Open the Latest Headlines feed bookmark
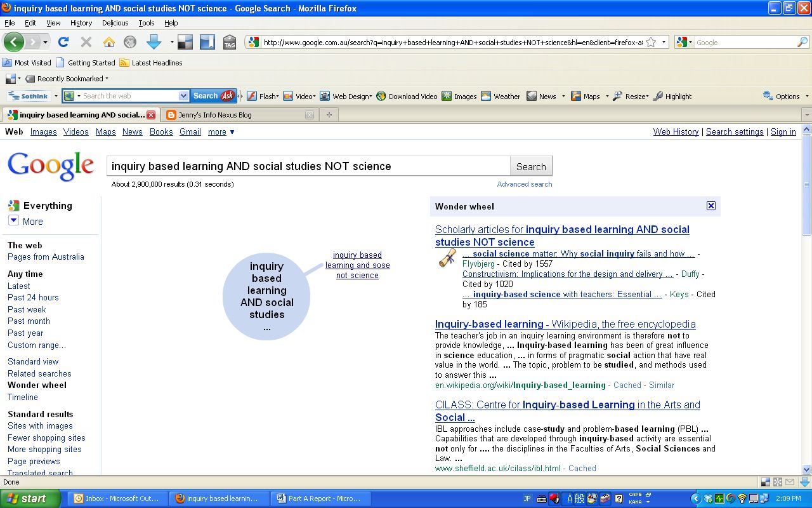This screenshot has width=812, height=508. coord(151,63)
